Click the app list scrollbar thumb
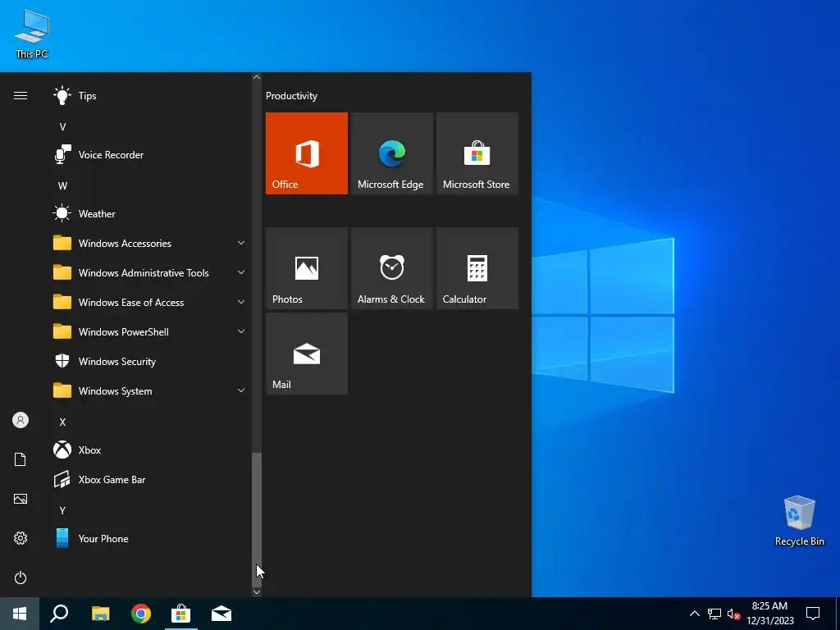 point(257,518)
